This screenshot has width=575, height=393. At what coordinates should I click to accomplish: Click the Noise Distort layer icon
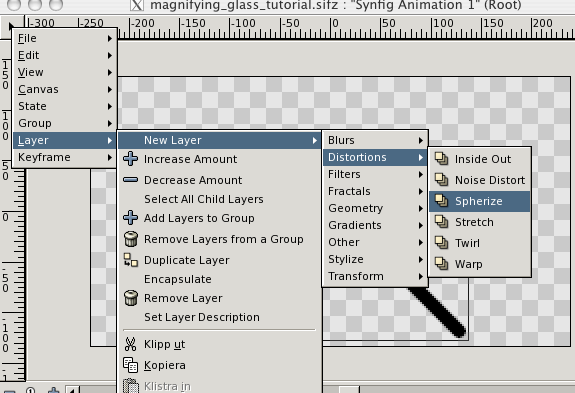point(442,180)
